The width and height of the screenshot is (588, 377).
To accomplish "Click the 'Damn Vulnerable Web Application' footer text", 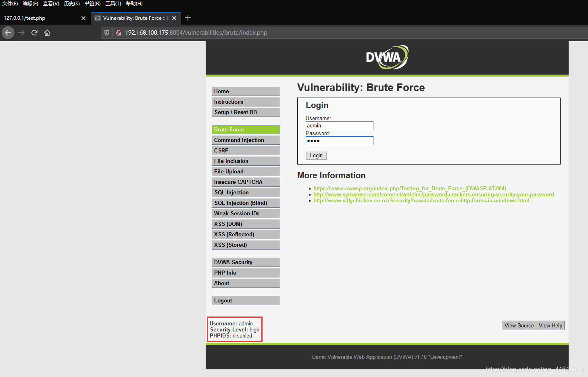I will pos(387,357).
